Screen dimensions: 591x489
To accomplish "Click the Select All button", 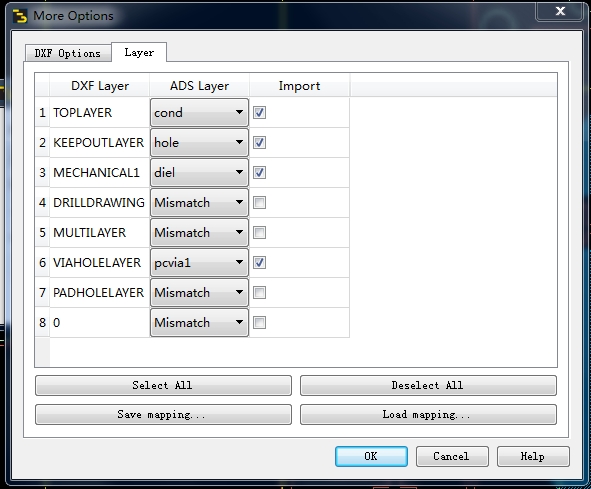I will [163, 385].
